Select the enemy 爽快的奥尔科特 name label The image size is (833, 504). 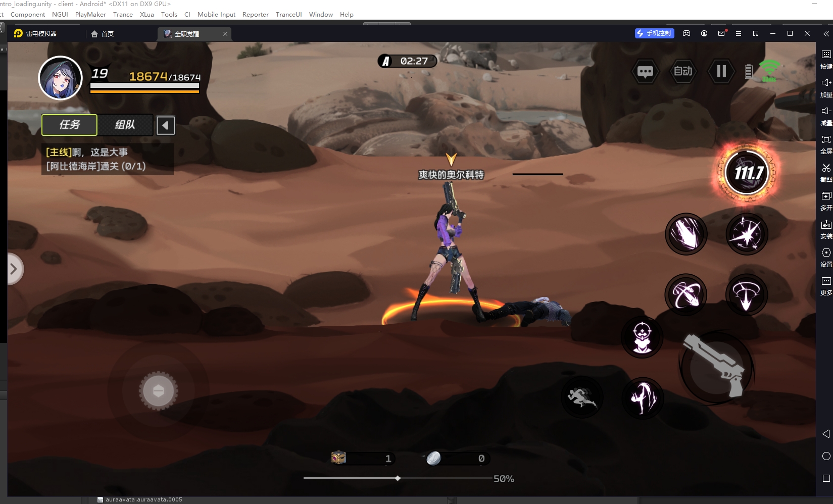[x=451, y=175]
